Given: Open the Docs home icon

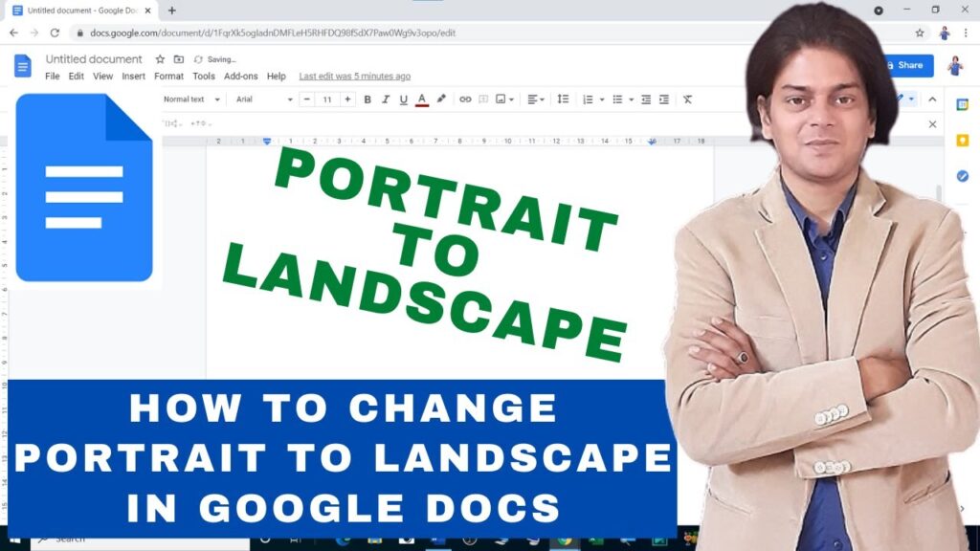Looking at the screenshot, I should coord(23,66).
